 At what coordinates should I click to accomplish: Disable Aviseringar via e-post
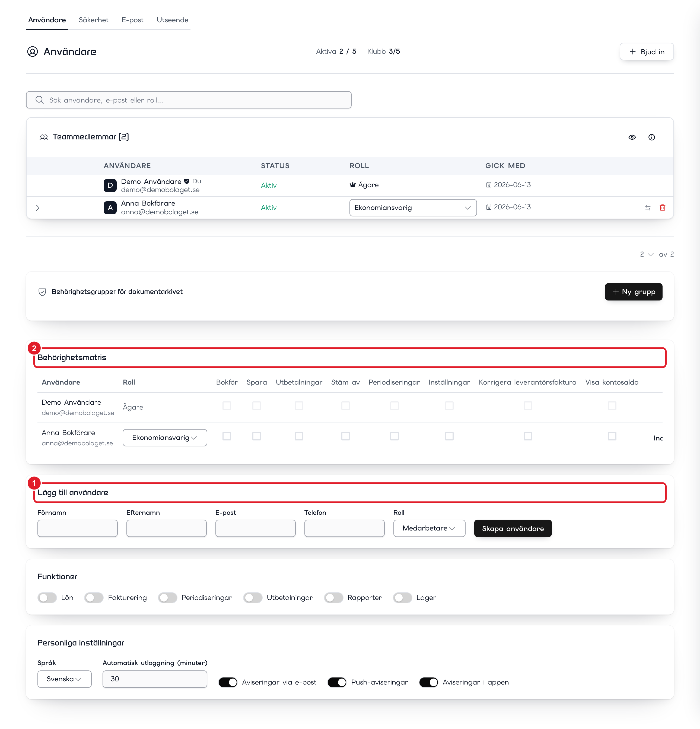coord(228,682)
